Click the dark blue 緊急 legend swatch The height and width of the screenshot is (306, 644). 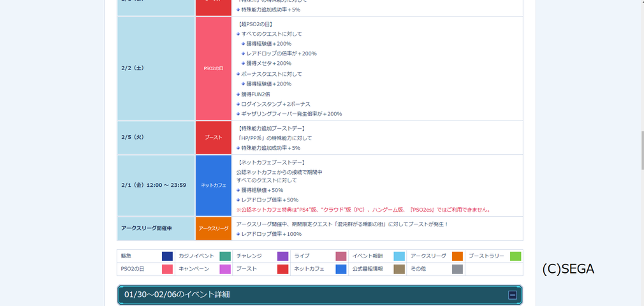(167, 256)
